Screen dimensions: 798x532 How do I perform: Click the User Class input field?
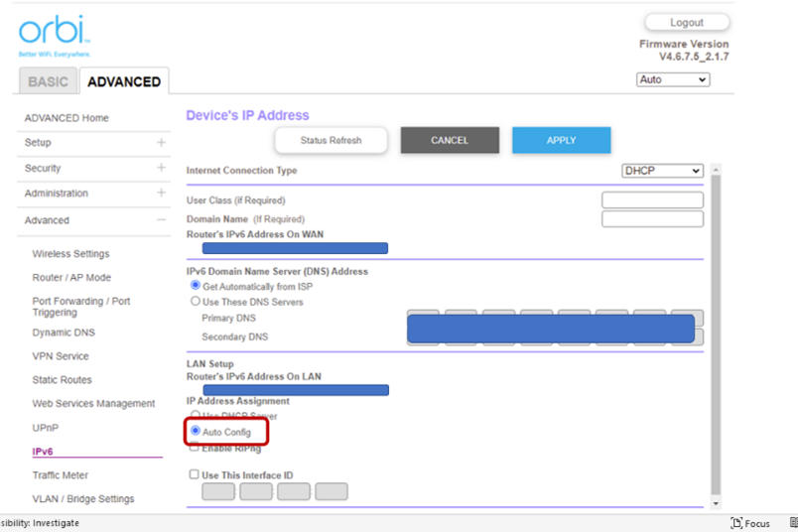[652, 200]
